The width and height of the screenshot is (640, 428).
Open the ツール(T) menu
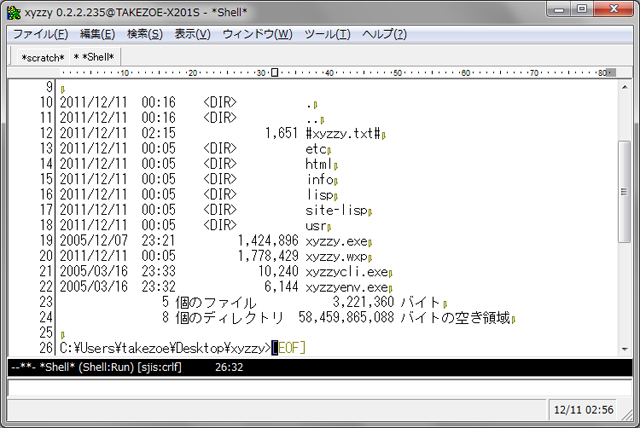[x=327, y=34]
